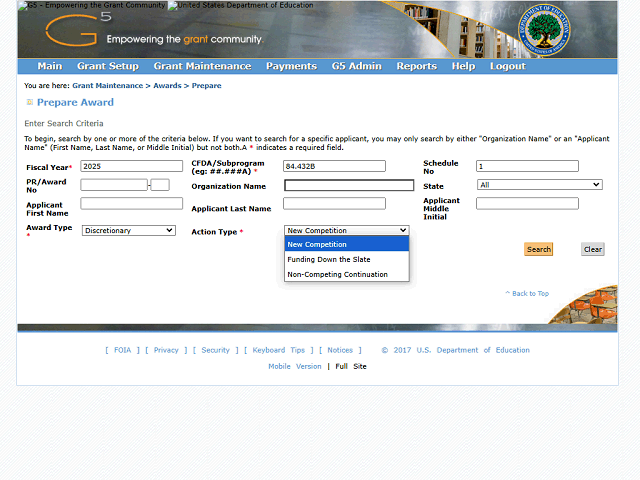The height and width of the screenshot is (480, 640).
Task: Click the Search button
Action: pos(539,249)
